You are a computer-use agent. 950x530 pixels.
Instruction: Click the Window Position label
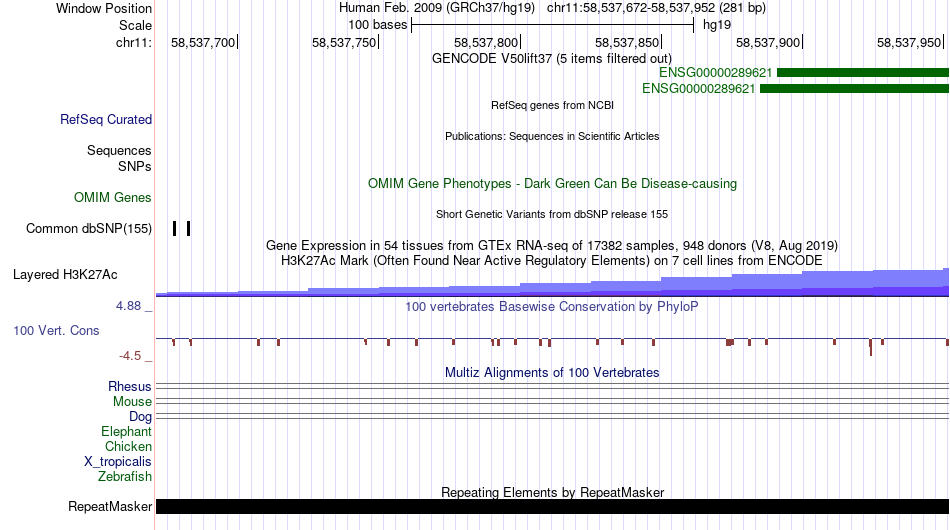104,8
